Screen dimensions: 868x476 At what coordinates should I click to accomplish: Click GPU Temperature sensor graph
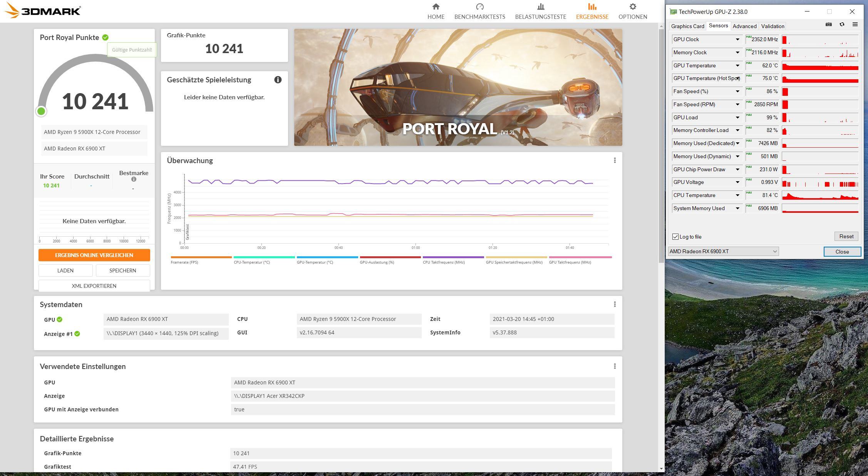click(x=820, y=65)
